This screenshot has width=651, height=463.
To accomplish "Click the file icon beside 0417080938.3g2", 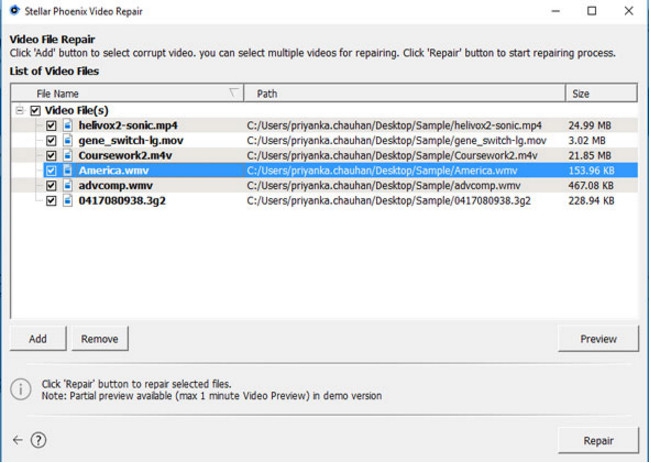I will pos(68,201).
